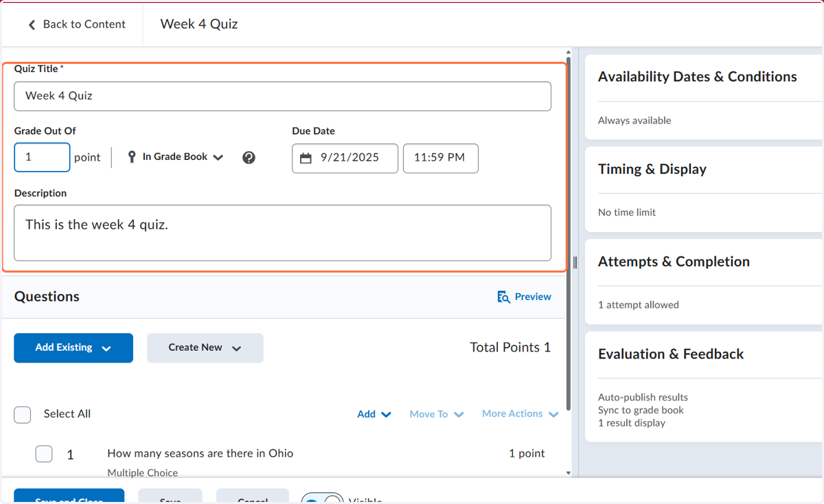The image size is (824, 504).
Task: Preview the quiz questions
Action: point(524,297)
